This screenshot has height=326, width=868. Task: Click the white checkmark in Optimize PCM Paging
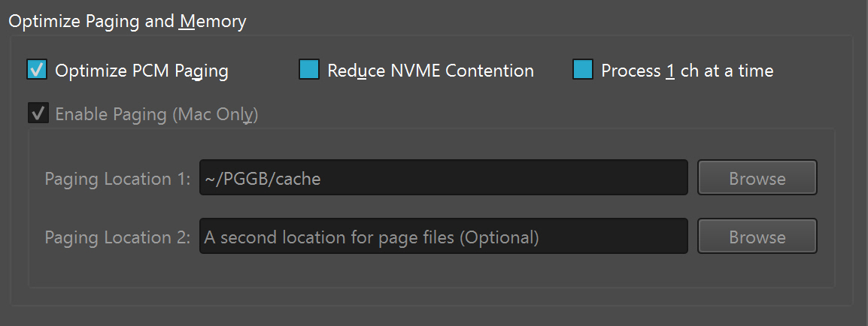click(x=37, y=70)
